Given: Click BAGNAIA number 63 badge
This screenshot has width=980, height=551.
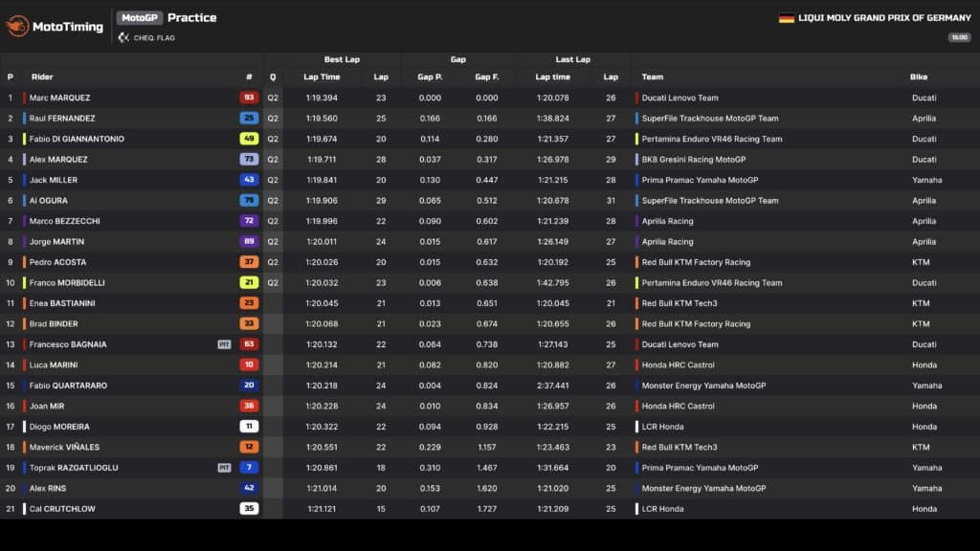Looking at the screenshot, I should 249,344.
